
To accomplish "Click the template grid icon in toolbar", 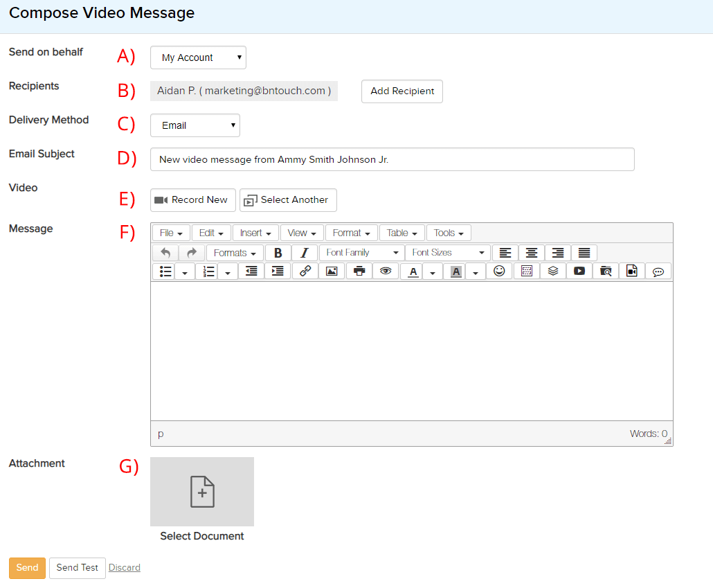I will tap(527, 271).
